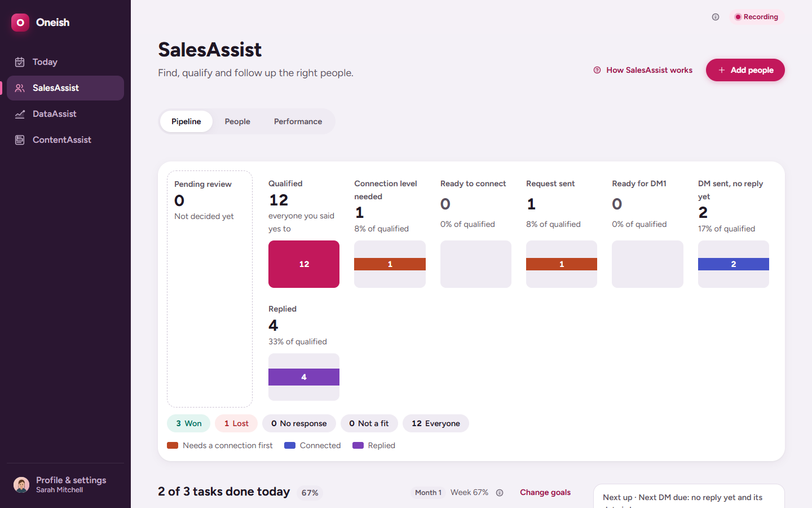The height and width of the screenshot is (508, 812).
Task: Click the info icon beside Recording
Action: pos(716,17)
